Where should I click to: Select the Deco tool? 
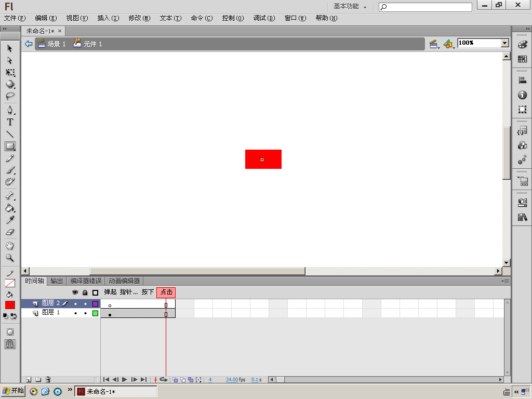click(x=10, y=182)
